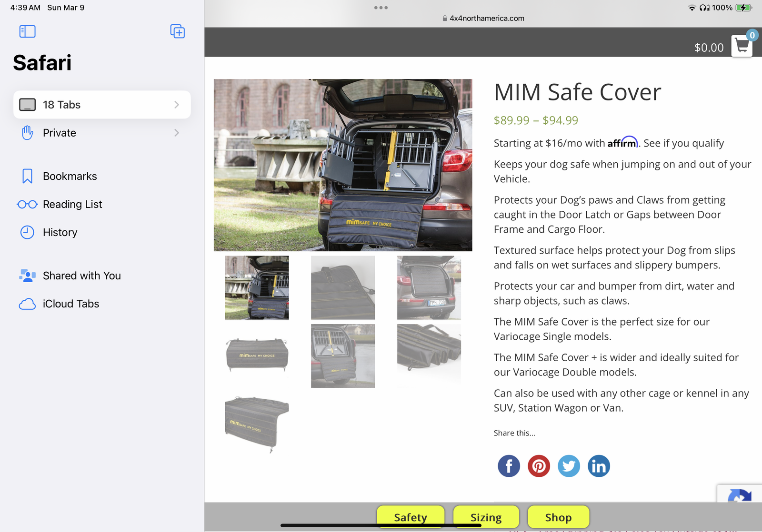762x532 pixels.
Task: Select thumbnail of cage with cover hanging
Action: [x=343, y=355]
